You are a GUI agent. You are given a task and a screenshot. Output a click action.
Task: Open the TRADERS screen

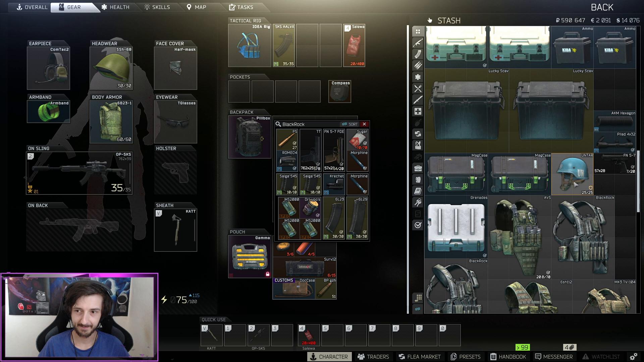click(373, 357)
